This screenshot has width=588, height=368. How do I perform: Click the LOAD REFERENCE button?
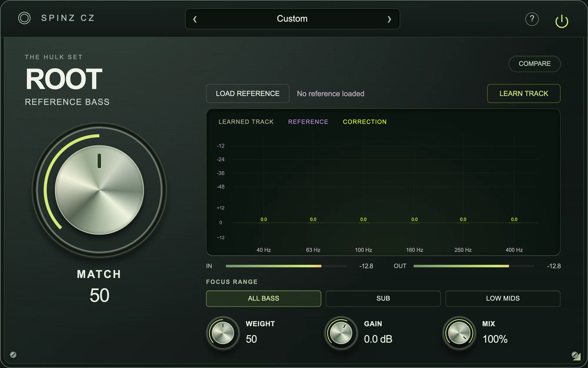click(x=248, y=94)
